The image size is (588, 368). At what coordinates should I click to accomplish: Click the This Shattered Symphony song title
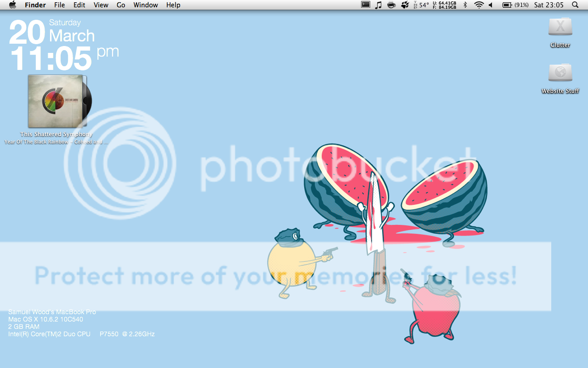[x=57, y=134]
